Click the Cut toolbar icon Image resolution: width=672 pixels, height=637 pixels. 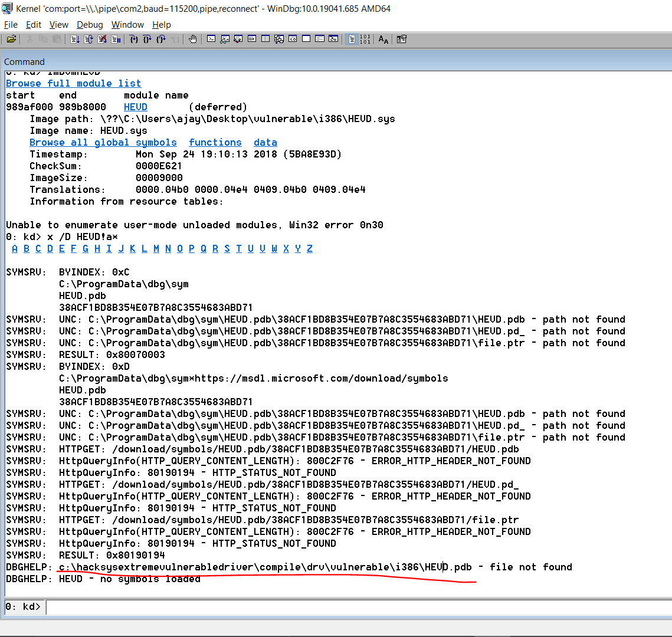point(29,40)
